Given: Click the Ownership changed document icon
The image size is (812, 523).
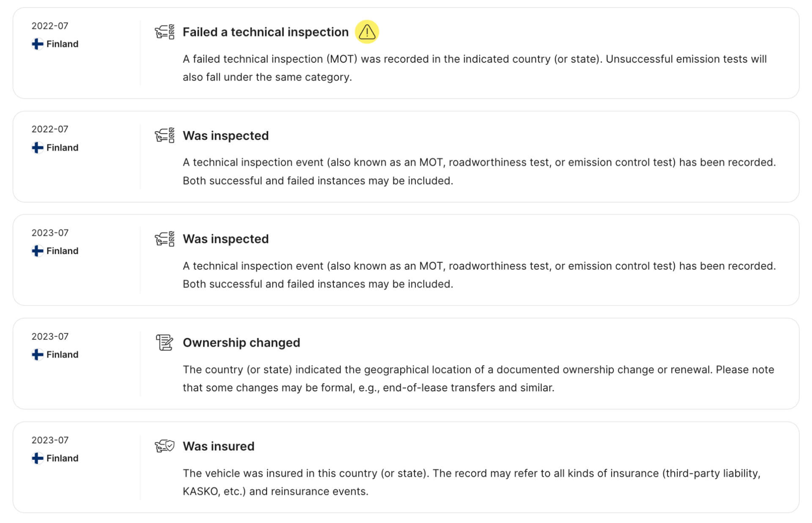Looking at the screenshot, I should pyautogui.click(x=165, y=342).
